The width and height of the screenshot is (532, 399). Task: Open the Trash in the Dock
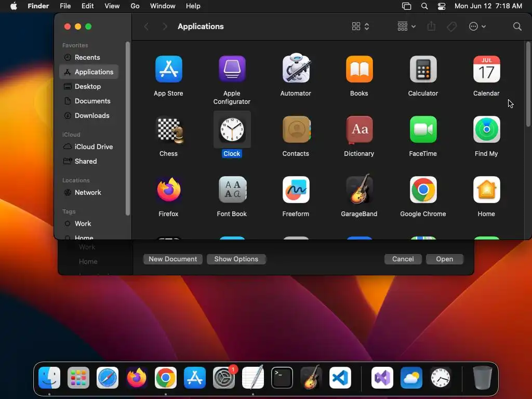(x=483, y=378)
